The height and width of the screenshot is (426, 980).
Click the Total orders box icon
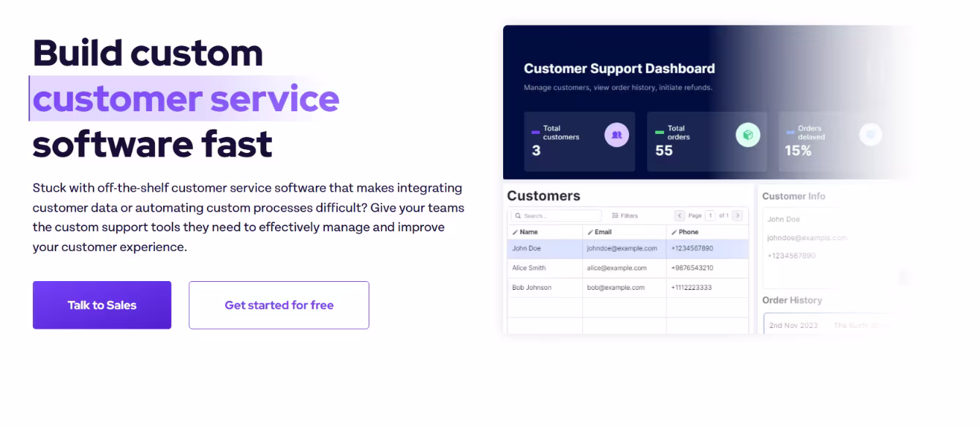pyautogui.click(x=747, y=135)
